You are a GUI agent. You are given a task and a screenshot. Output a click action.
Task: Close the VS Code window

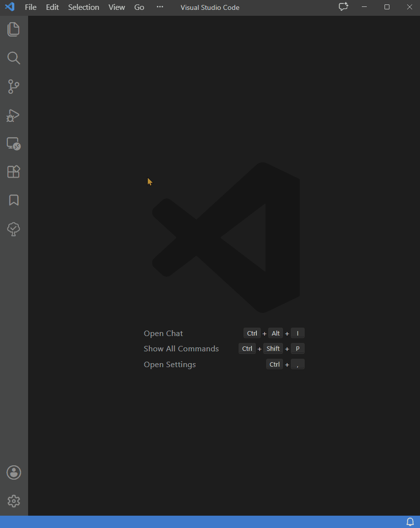(x=409, y=7)
